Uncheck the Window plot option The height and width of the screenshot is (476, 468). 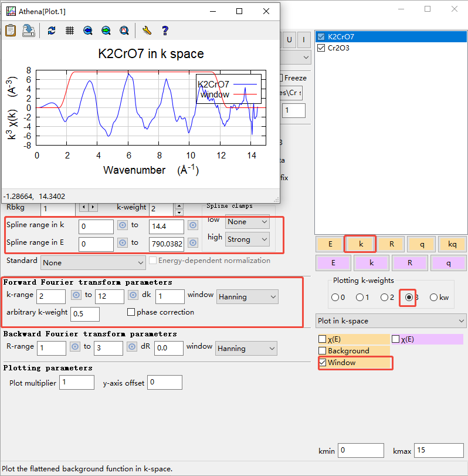322,363
